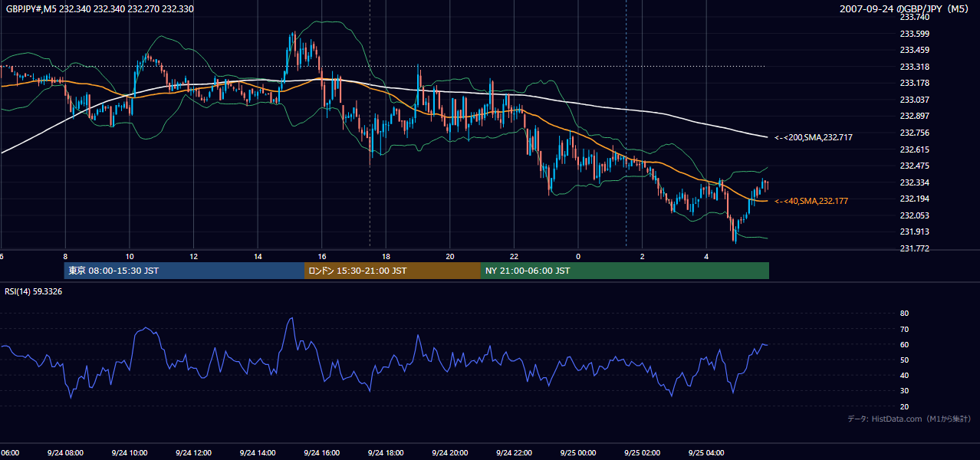
Task: Click hour tick 12 under the price chart
Action: [193, 256]
